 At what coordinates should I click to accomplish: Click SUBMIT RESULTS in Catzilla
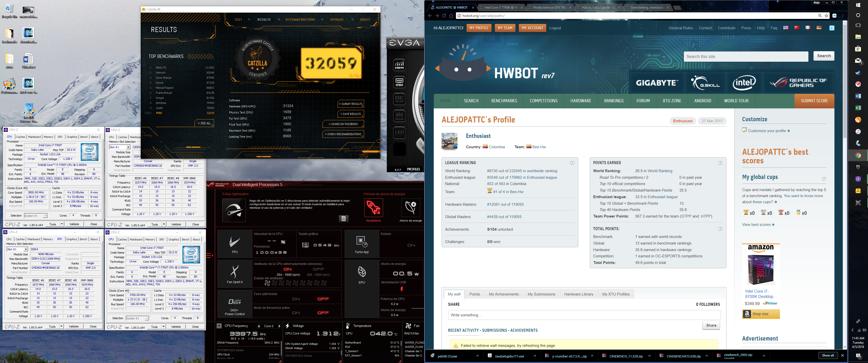[x=350, y=104]
